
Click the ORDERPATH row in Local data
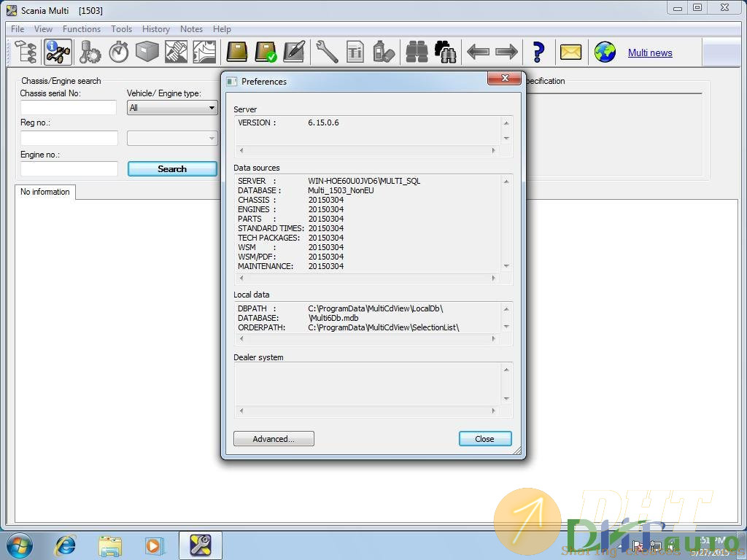(x=348, y=327)
